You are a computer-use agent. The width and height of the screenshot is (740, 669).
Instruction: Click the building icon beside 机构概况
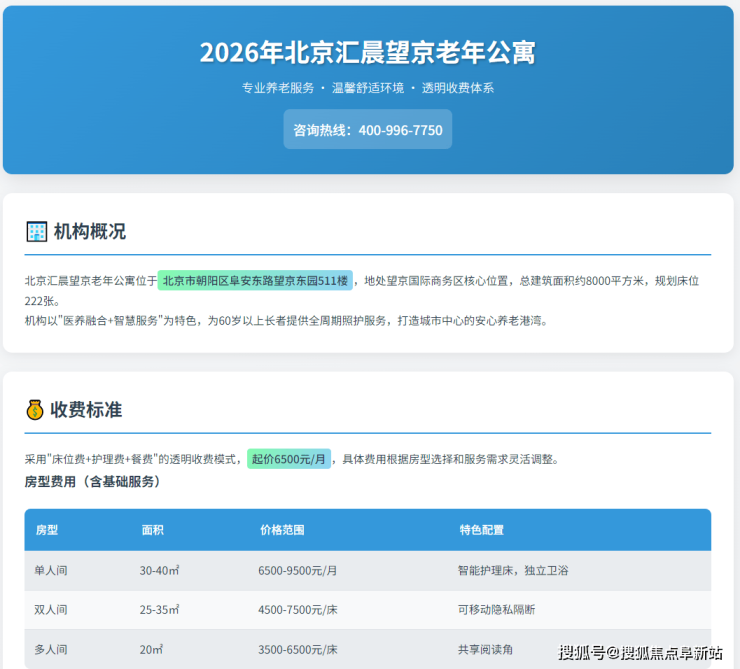pyautogui.click(x=36, y=232)
